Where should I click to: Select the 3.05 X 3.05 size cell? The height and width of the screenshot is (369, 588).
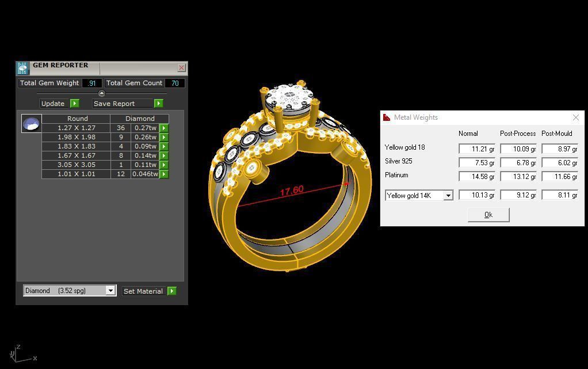click(x=76, y=165)
